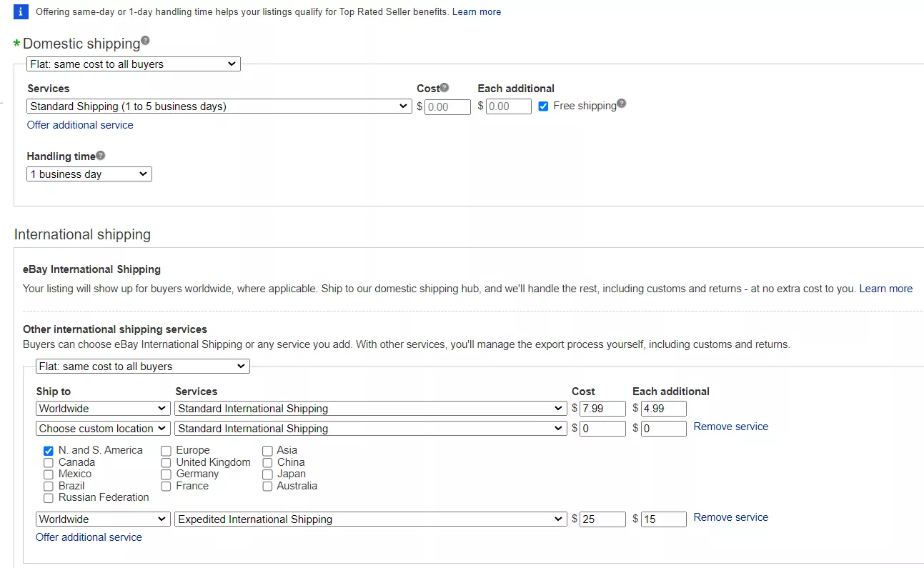Click Offer additional service under domestic services
Viewport: 924px width, 568px height.
click(x=80, y=125)
